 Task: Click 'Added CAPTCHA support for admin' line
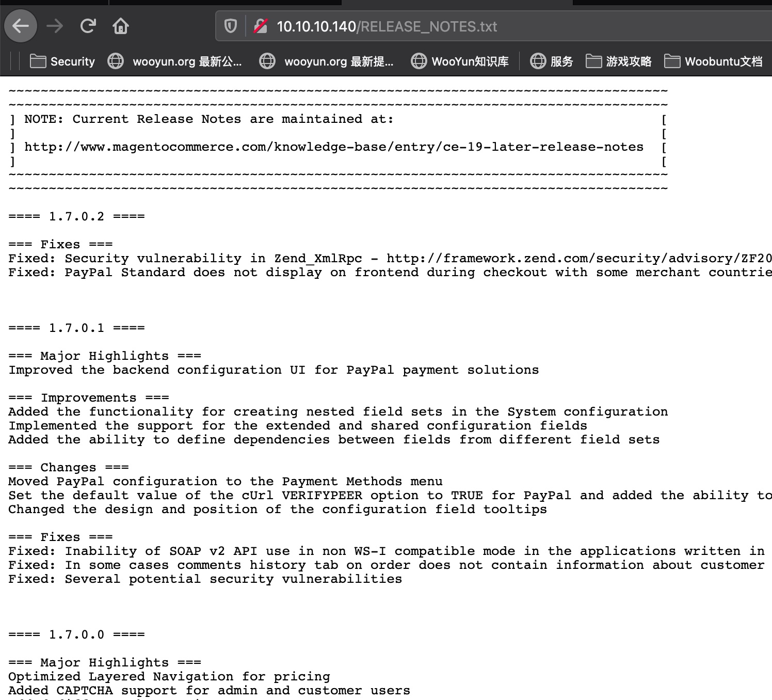click(x=210, y=691)
